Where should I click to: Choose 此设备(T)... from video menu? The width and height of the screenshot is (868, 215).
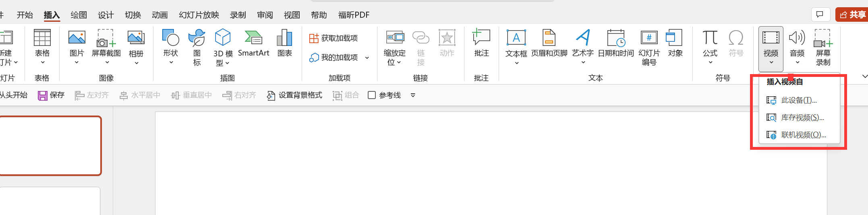[799, 100]
